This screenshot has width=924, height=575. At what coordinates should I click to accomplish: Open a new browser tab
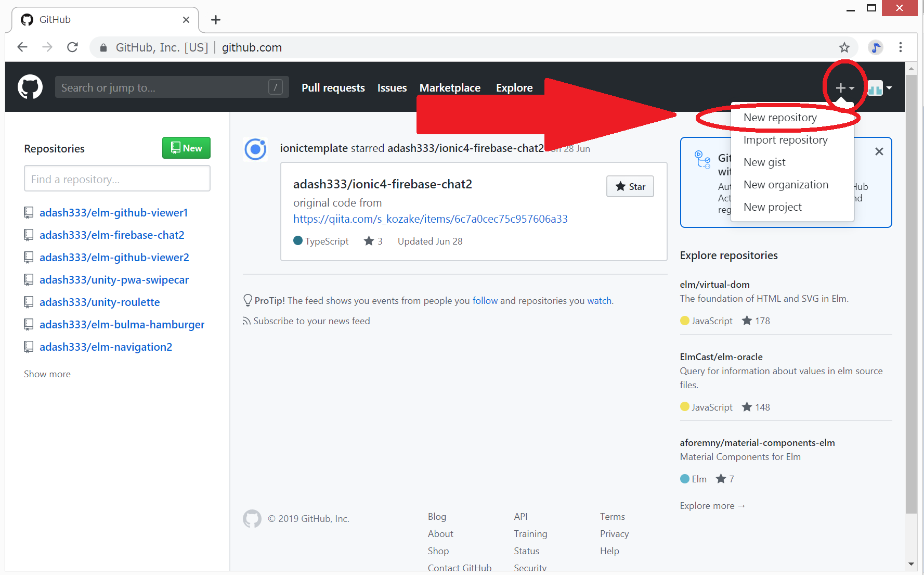[216, 20]
